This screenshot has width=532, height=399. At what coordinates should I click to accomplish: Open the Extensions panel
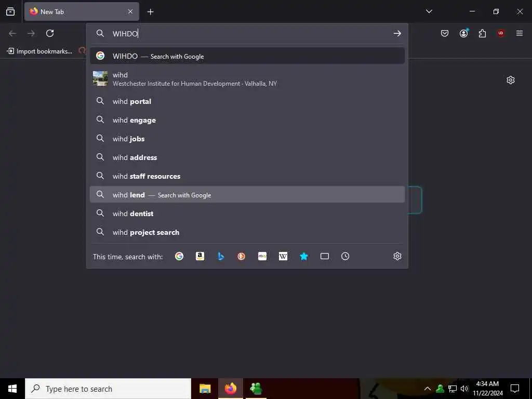point(482,33)
